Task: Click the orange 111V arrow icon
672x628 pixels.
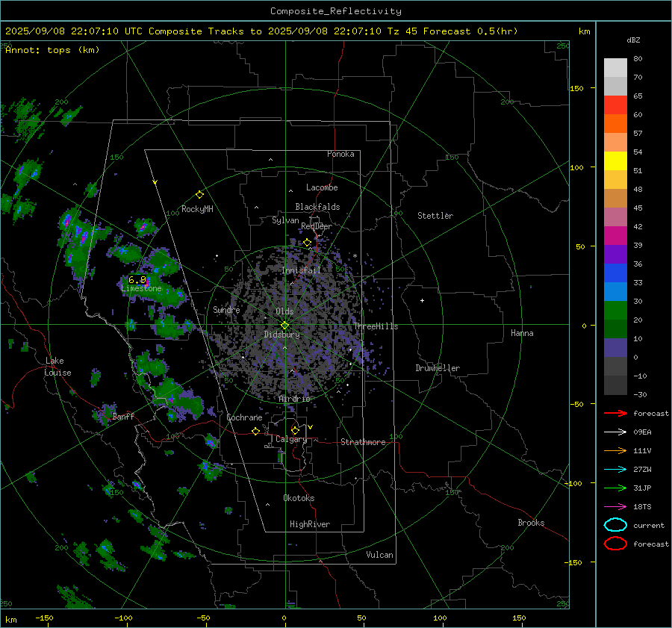Action: tap(615, 450)
